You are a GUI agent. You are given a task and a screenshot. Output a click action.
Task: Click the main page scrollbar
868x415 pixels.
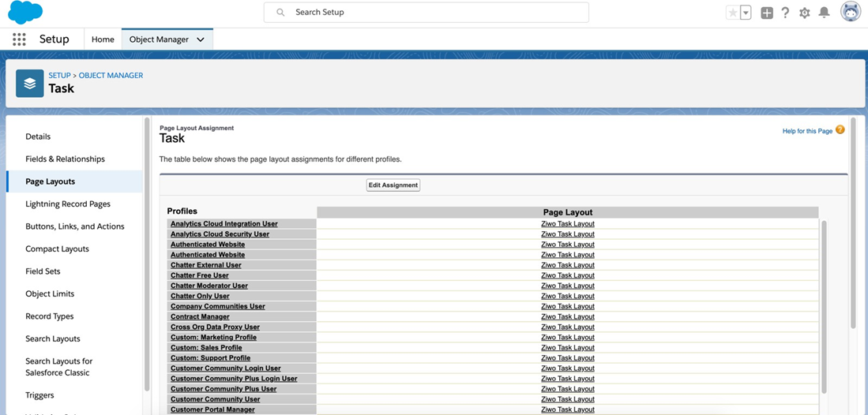[853, 223]
